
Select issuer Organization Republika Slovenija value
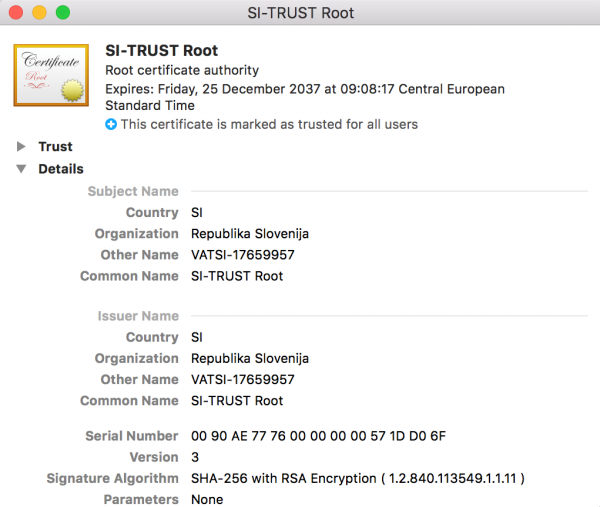(250, 359)
